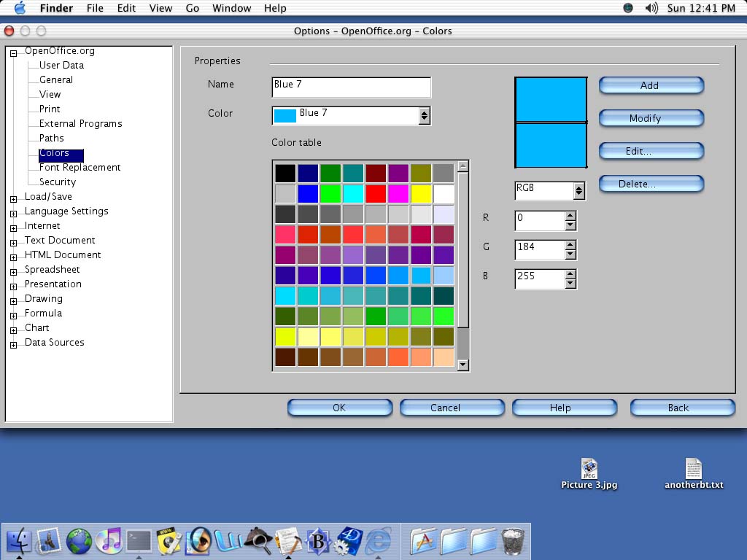Open the Edit menu in menu bar
747x560 pixels.
coord(126,8)
